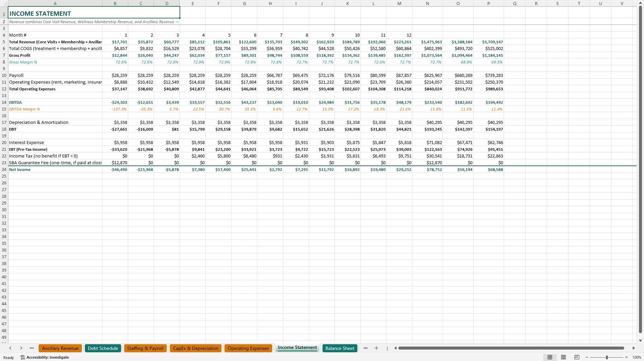Click the Ready status indicator

click(x=8, y=358)
